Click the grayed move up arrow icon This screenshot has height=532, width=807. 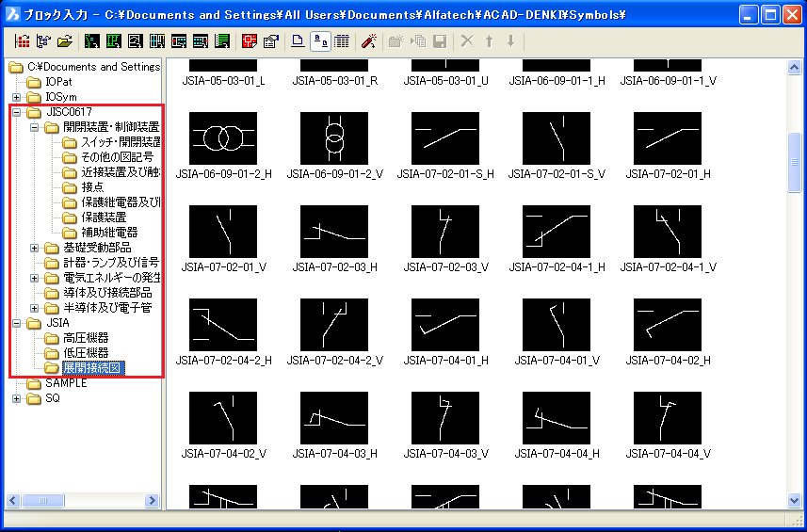point(490,41)
